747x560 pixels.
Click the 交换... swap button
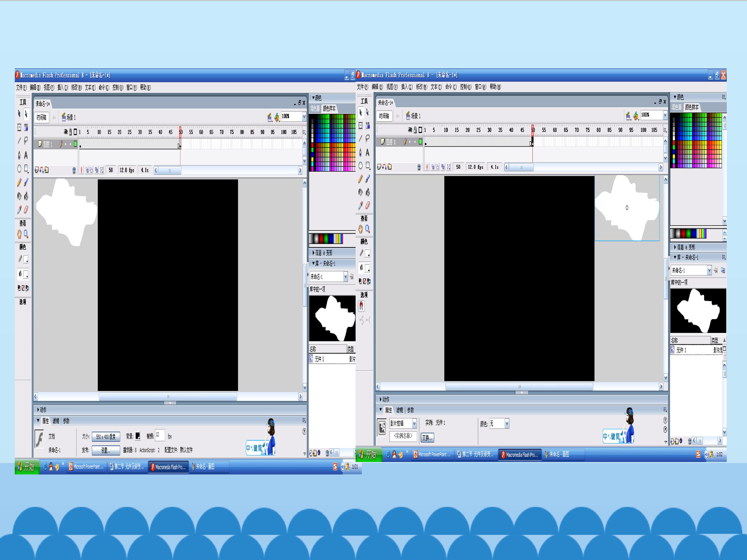(427, 438)
